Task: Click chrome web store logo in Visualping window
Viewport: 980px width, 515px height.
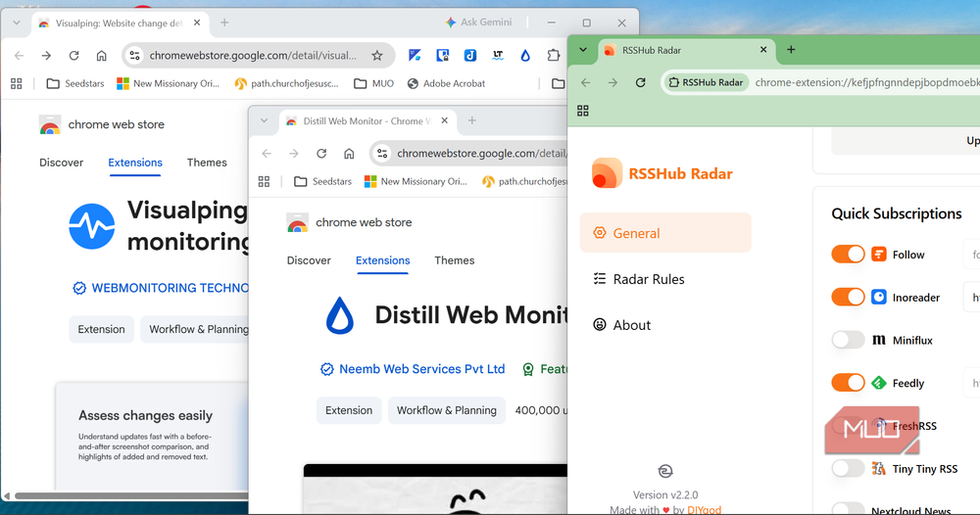Action: tap(102, 125)
